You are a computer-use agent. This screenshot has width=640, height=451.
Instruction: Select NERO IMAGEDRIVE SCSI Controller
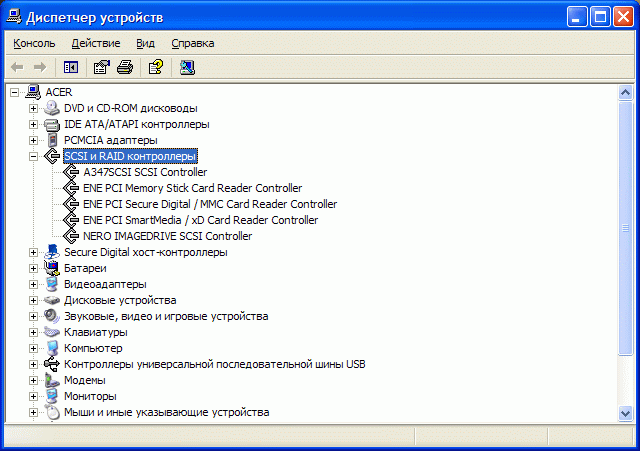[167, 236]
